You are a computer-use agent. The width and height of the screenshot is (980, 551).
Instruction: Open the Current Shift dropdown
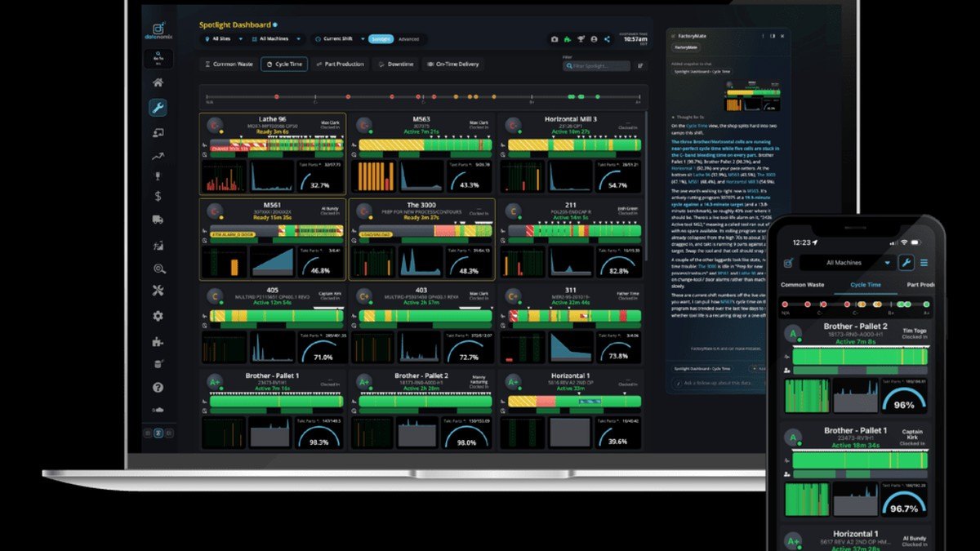339,38
